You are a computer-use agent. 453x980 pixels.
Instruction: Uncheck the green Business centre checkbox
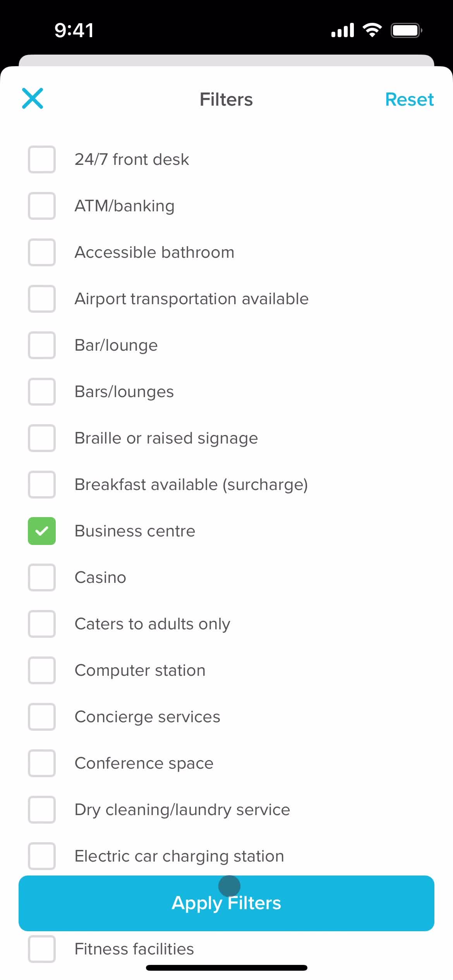click(42, 531)
